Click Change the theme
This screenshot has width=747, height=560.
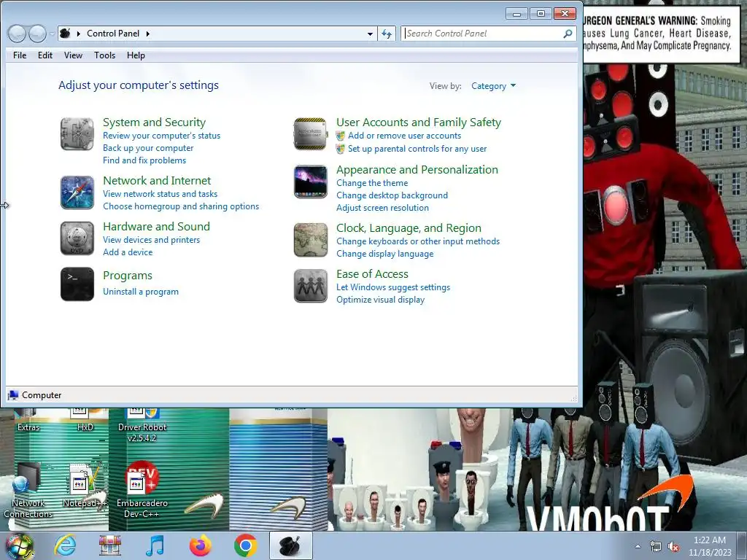click(372, 183)
